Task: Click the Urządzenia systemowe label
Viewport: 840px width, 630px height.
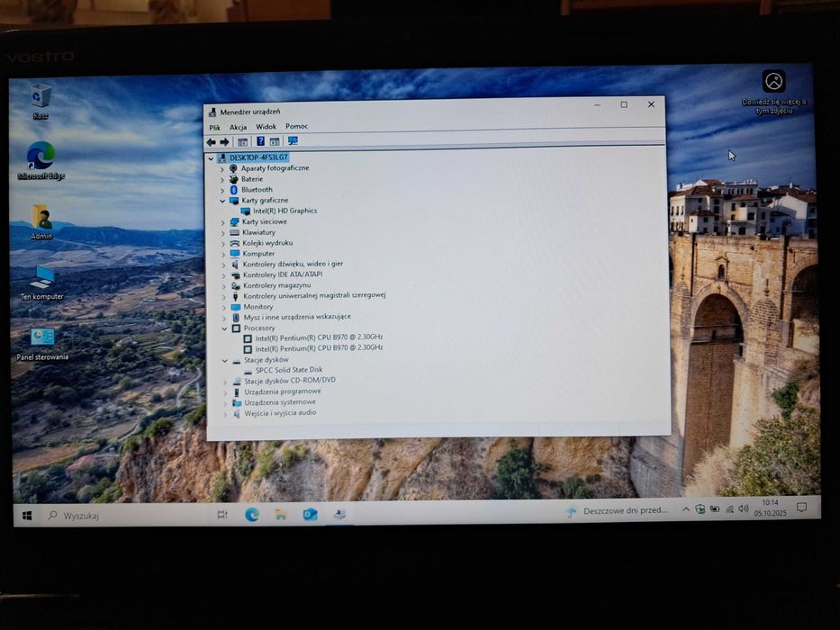Action: pyautogui.click(x=280, y=402)
